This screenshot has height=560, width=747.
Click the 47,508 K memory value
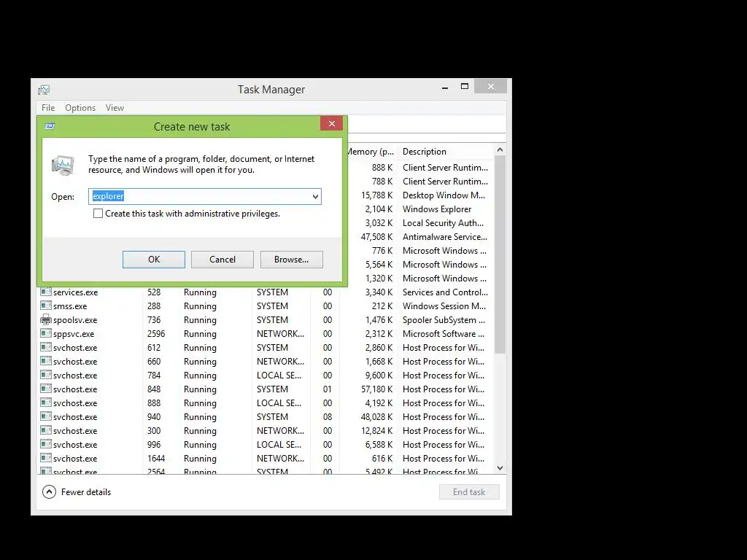377,237
